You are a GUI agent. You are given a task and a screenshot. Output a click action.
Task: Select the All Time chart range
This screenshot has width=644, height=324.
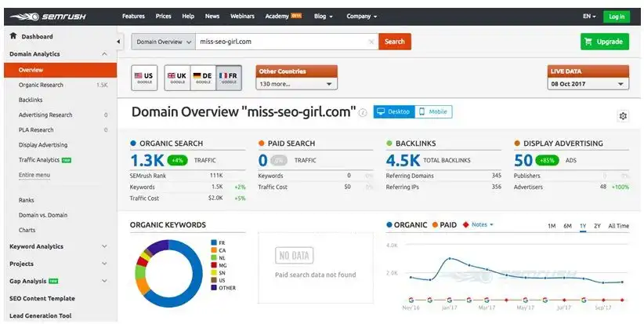pos(618,226)
